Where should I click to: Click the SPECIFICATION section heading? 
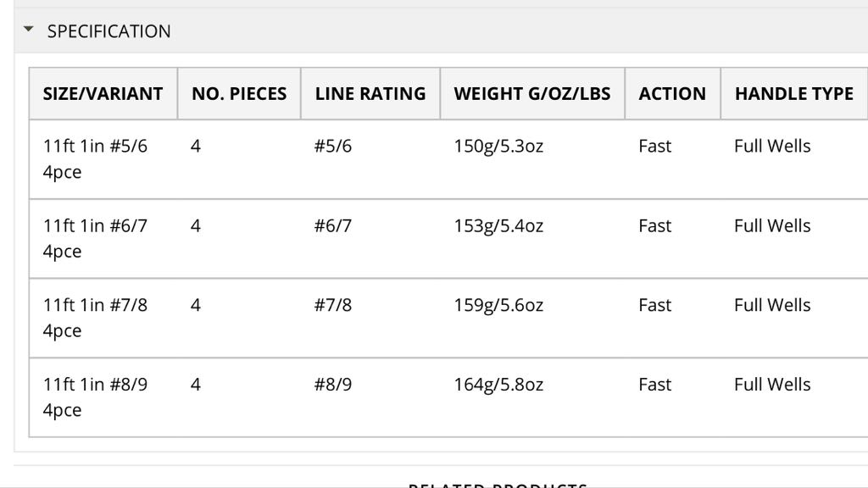(x=109, y=31)
